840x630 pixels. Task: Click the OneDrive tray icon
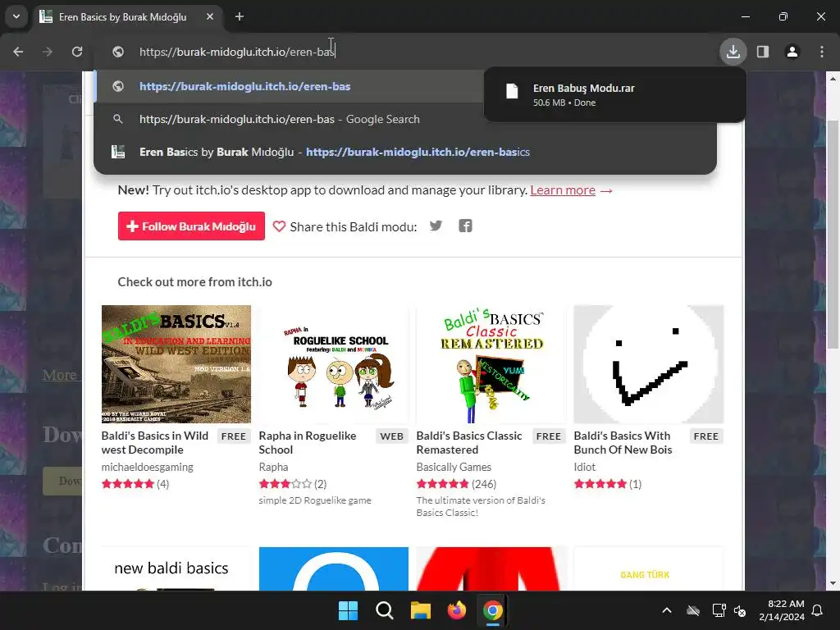tap(693, 610)
